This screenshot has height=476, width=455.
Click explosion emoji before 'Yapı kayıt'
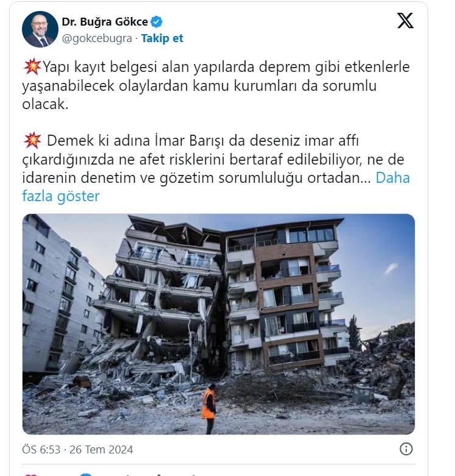point(32,66)
